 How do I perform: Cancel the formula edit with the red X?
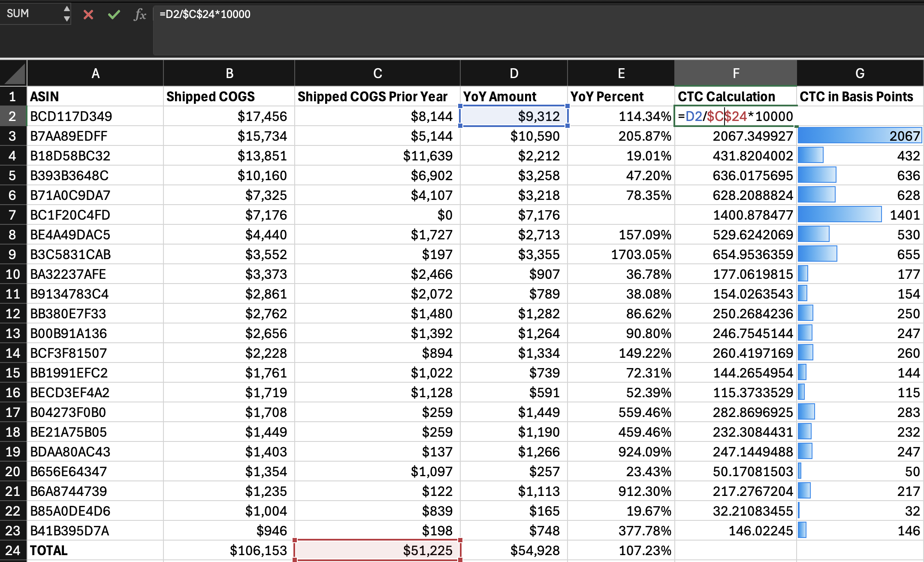click(x=88, y=15)
